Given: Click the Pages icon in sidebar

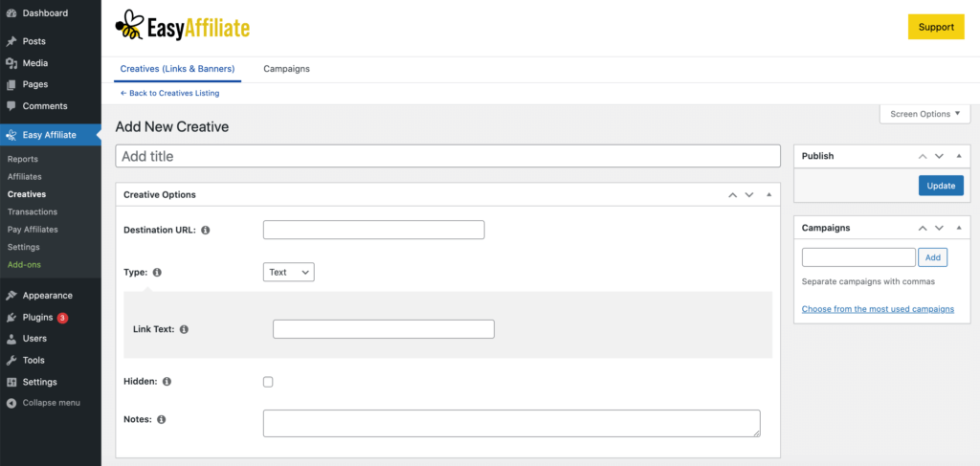Looking at the screenshot, I should click(11, 84).
